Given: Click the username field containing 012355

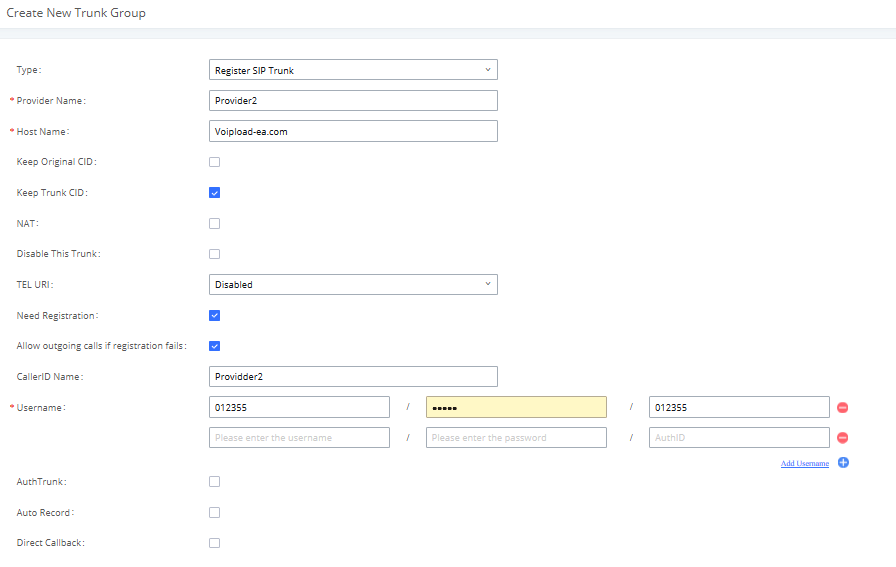Looking at the screenshot, I should point(299,407).
